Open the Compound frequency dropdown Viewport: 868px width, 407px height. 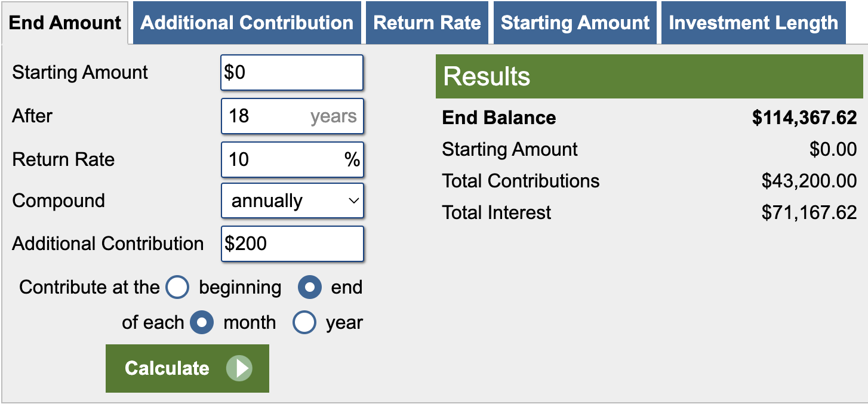[x=292, y=201]
